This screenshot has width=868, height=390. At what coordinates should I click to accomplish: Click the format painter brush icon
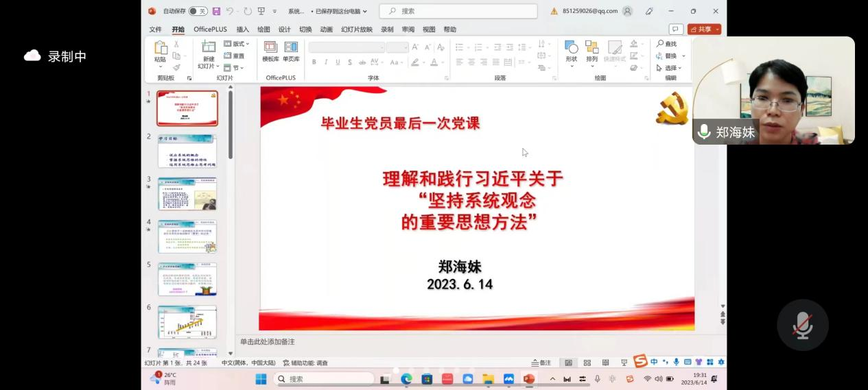click(x=177, y=67)
